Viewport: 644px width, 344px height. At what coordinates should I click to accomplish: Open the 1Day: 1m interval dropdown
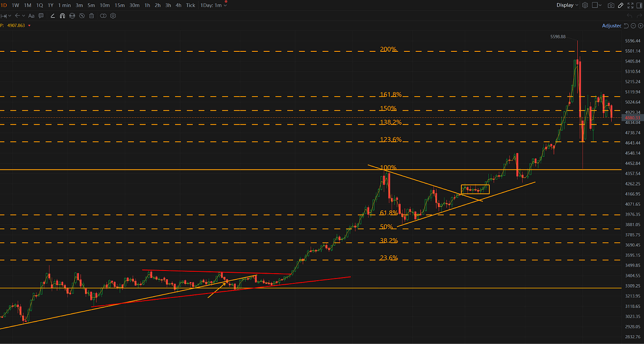214,5
